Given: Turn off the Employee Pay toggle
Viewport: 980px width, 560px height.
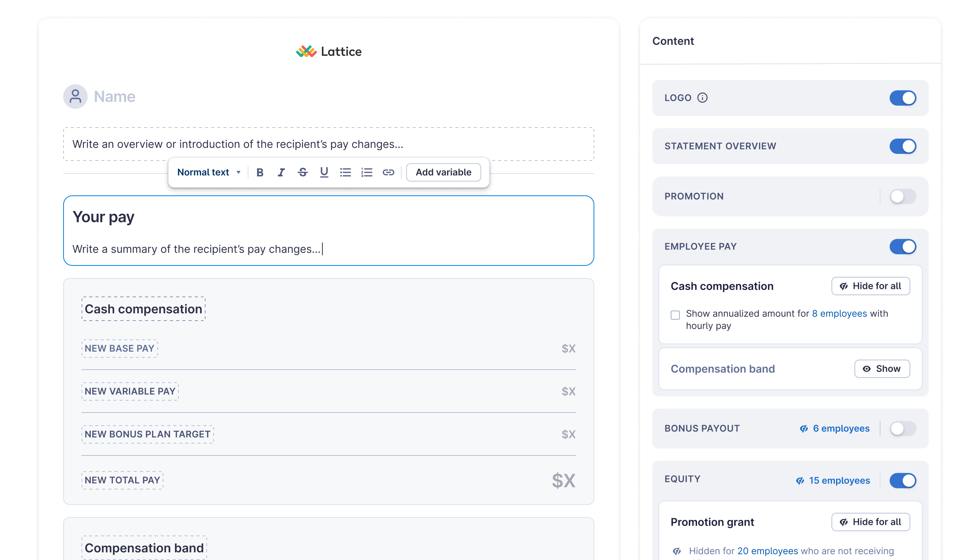Looking at the screenshot, I should [903, 247].
